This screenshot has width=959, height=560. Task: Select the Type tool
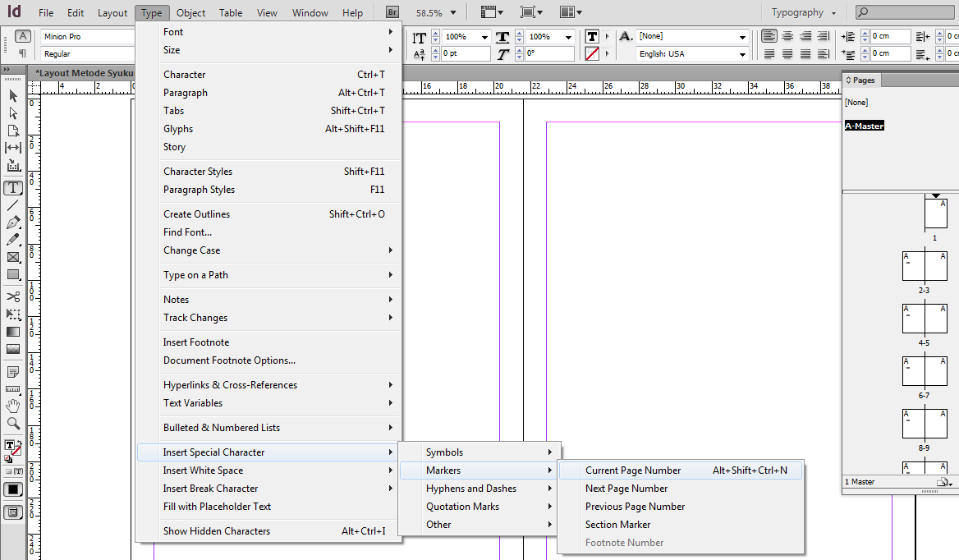11,188
